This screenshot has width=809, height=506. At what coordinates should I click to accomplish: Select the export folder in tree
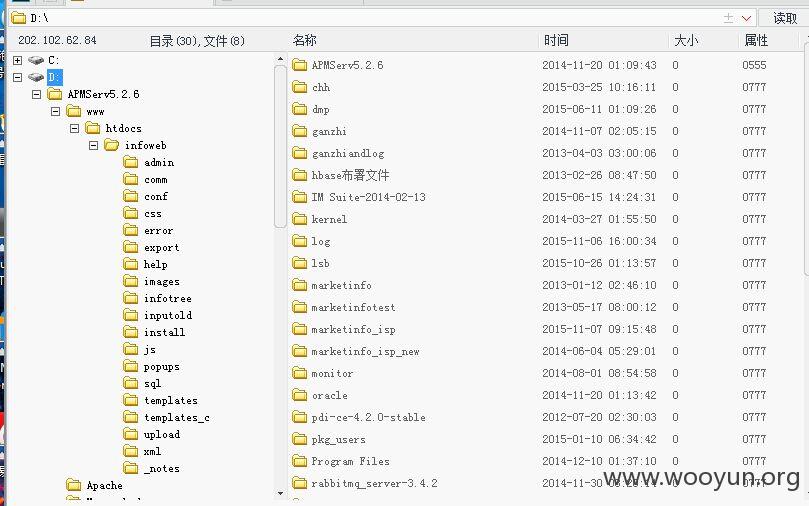click(x=161, y=248)
